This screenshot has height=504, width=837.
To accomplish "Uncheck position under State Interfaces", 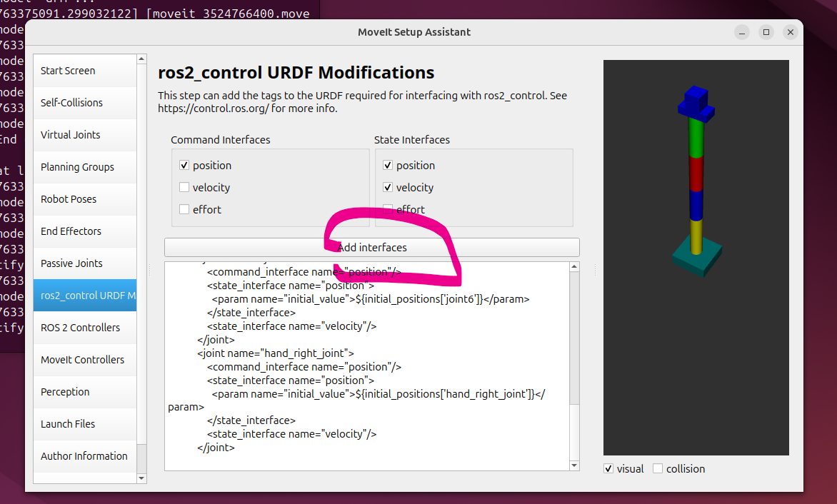I will tap(388, 166).
